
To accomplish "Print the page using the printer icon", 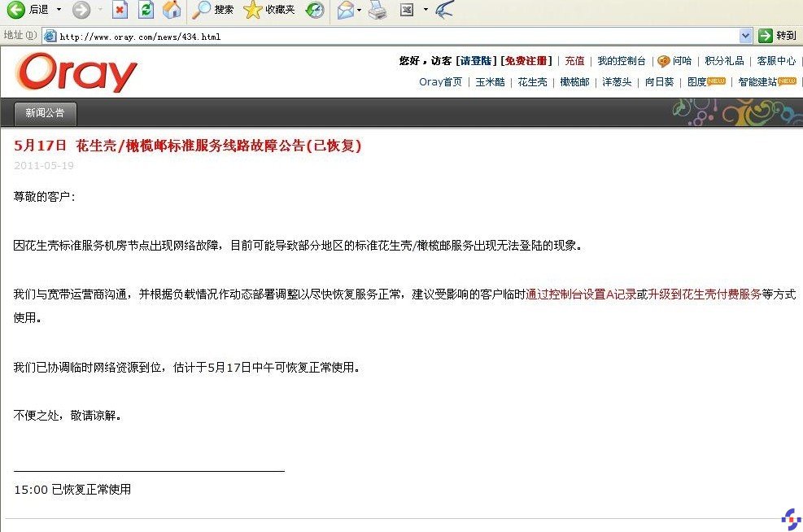I will click(378, 9).
